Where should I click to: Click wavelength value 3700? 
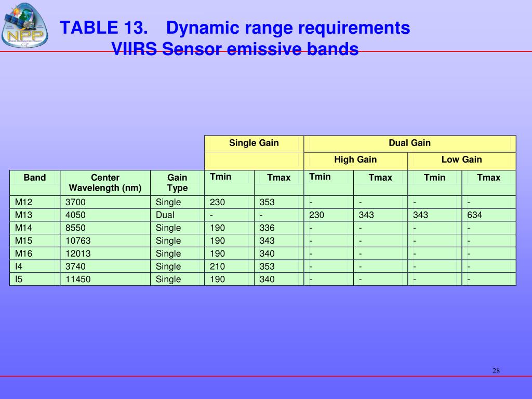[x=75, y=202]
